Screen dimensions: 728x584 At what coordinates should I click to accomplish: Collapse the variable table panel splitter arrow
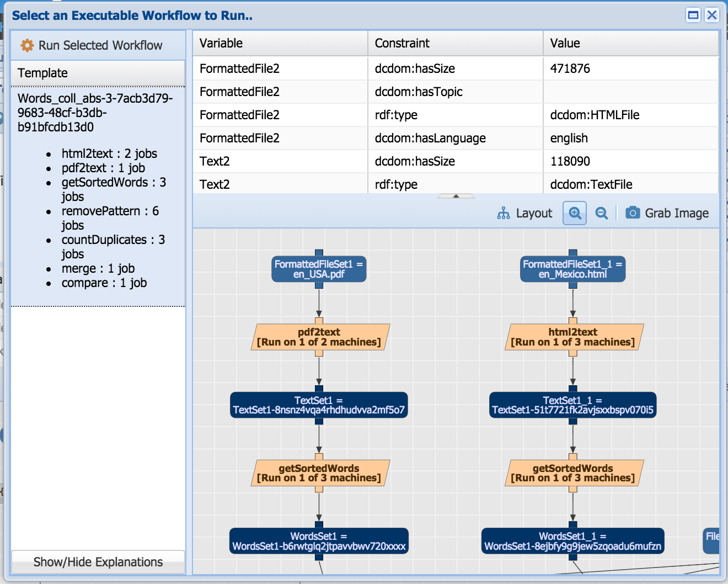[456, 196]
